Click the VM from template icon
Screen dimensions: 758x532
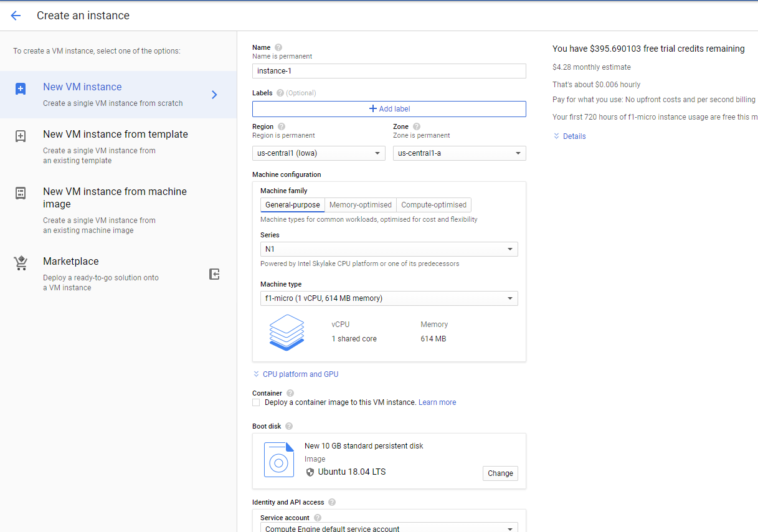click(x=21, y=136)
